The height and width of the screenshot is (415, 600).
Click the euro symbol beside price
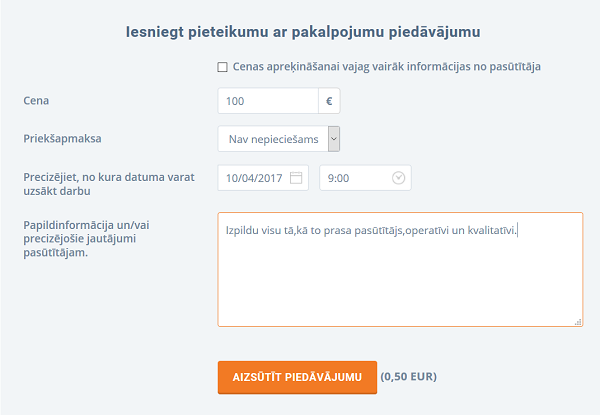tap(330, 101)
